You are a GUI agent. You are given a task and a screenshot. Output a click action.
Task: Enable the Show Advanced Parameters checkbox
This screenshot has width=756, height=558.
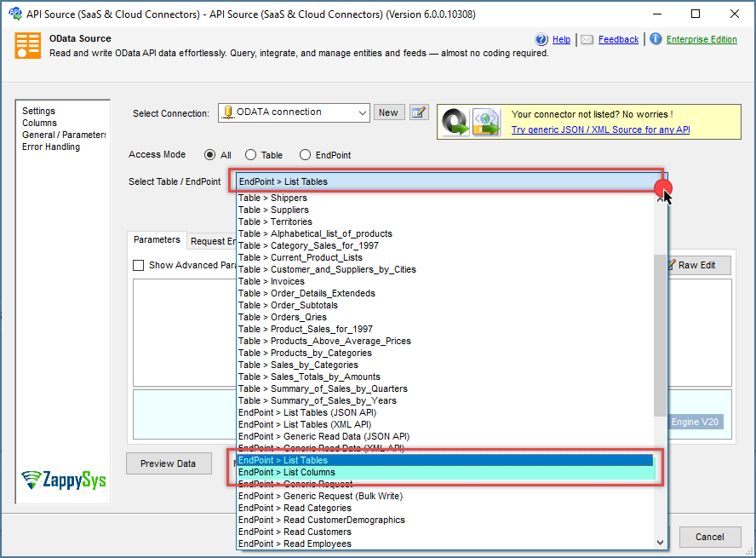click(x=139, y=265)
